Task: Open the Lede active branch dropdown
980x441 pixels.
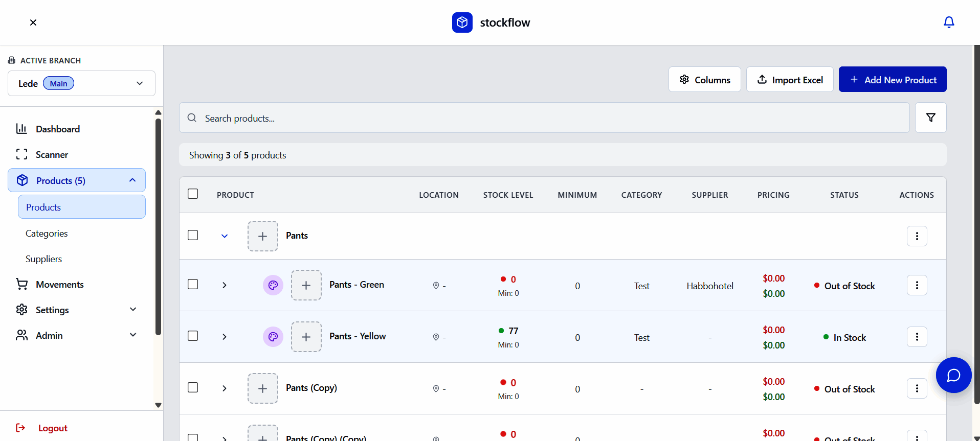Action: (x=81, y=83)
